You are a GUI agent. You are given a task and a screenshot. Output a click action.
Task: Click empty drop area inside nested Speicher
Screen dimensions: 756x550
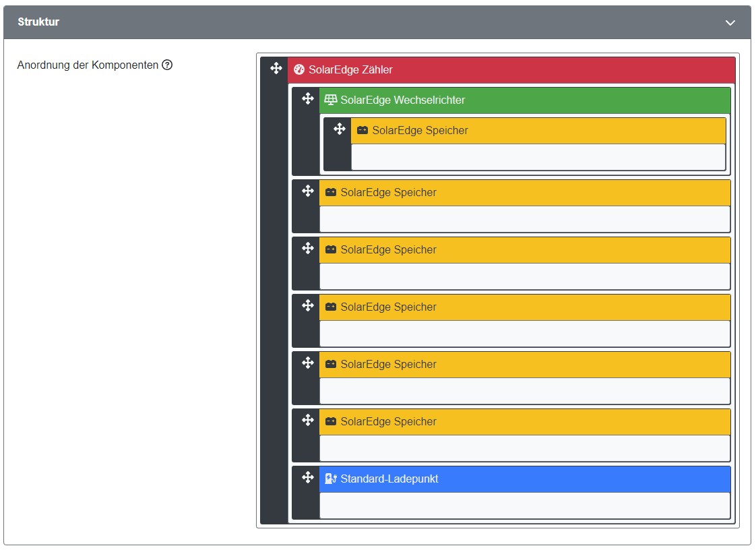tap(538, 157)
